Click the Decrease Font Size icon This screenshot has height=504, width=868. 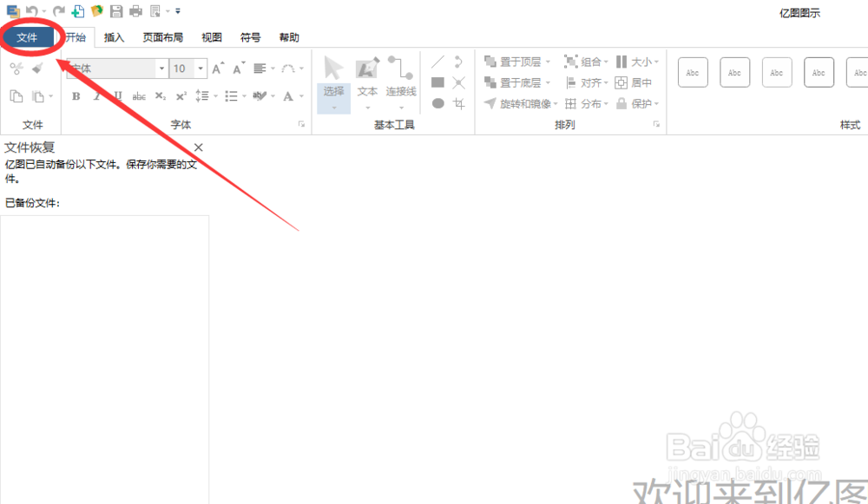pos(239,68)
